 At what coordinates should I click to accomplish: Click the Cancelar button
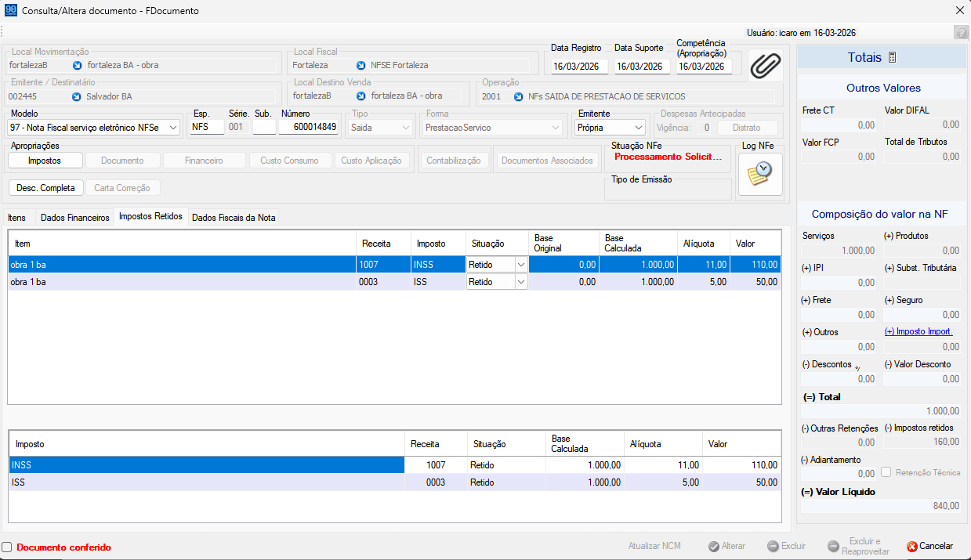pyautogui.click(x=929, y=546)
